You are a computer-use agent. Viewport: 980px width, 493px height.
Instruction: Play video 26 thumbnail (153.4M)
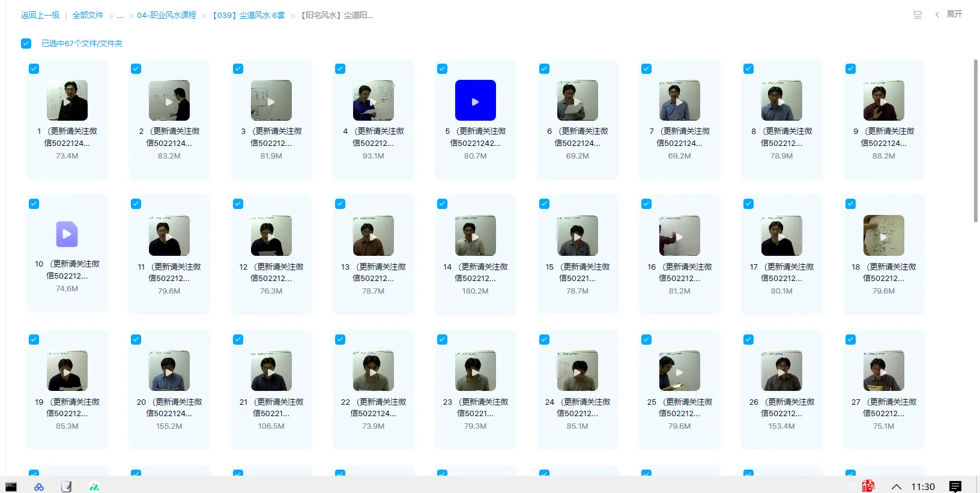782,371
